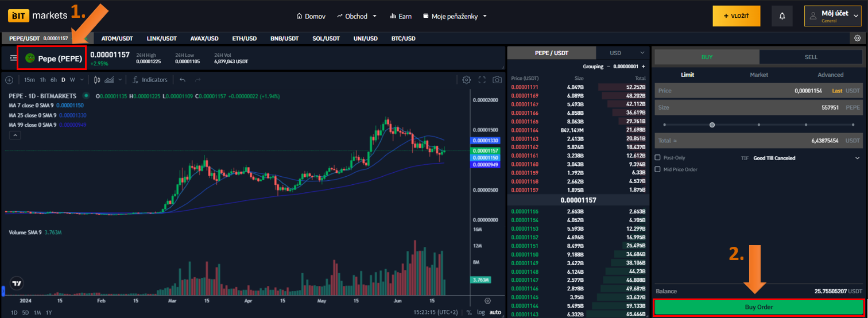The image size is (868, 318).
Task: Check the Mid Price Order option
Action: [658, 169]
